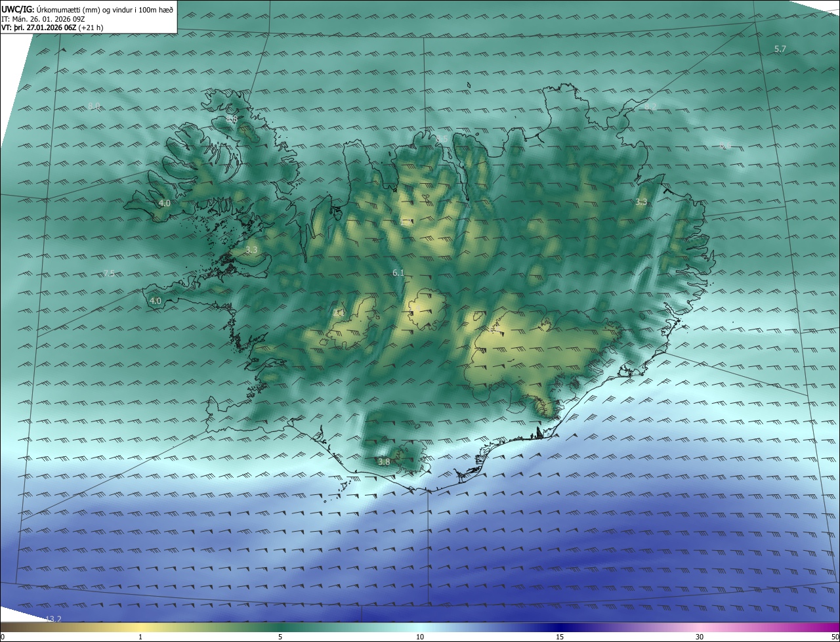
Task: Click the 4.0 label on the Snæfellsnes peninsula
Action: pyautogui.click(x=156, y=301)
